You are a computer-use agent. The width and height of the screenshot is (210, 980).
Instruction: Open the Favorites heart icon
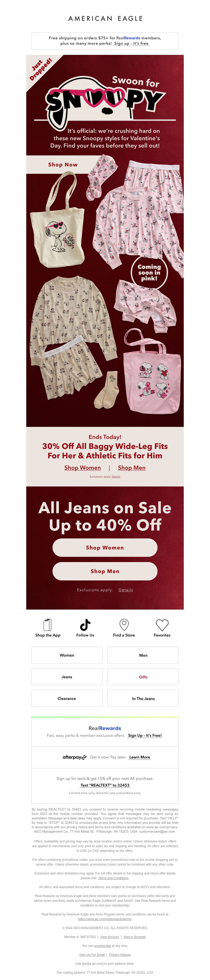(x=162, y=625)
